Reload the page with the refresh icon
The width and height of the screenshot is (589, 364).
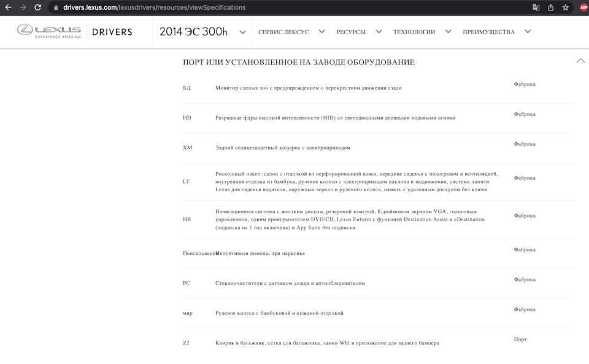(37, 7)
